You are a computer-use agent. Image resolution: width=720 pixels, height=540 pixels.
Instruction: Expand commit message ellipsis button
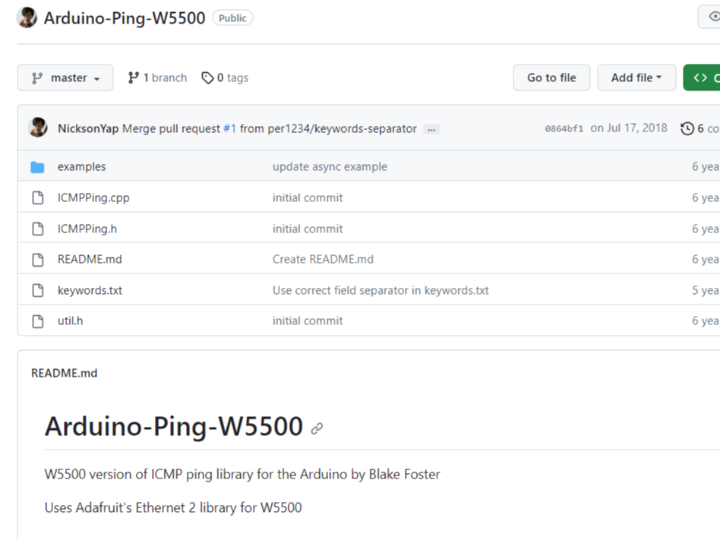(x=432, y=129)
